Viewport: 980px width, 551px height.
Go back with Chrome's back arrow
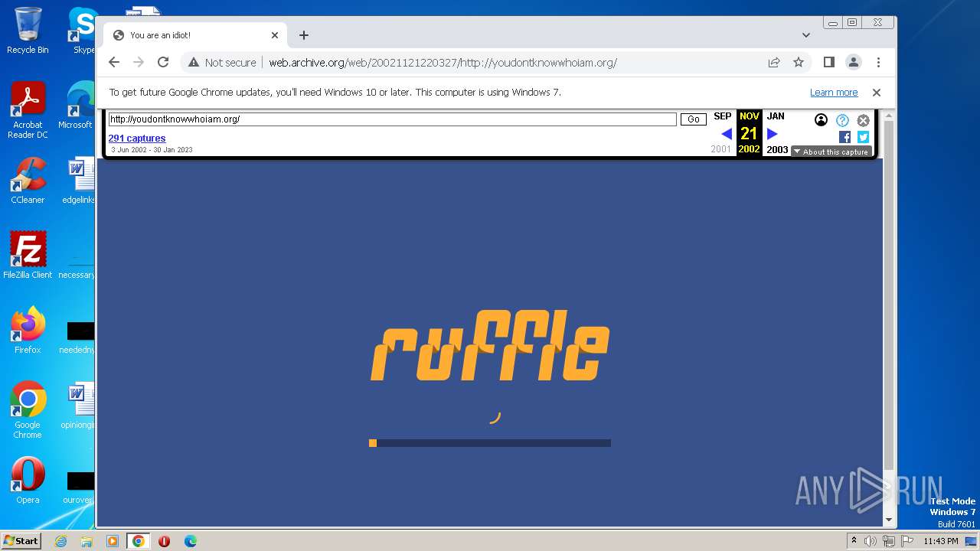pyautogui.click(x=114, y=62)
